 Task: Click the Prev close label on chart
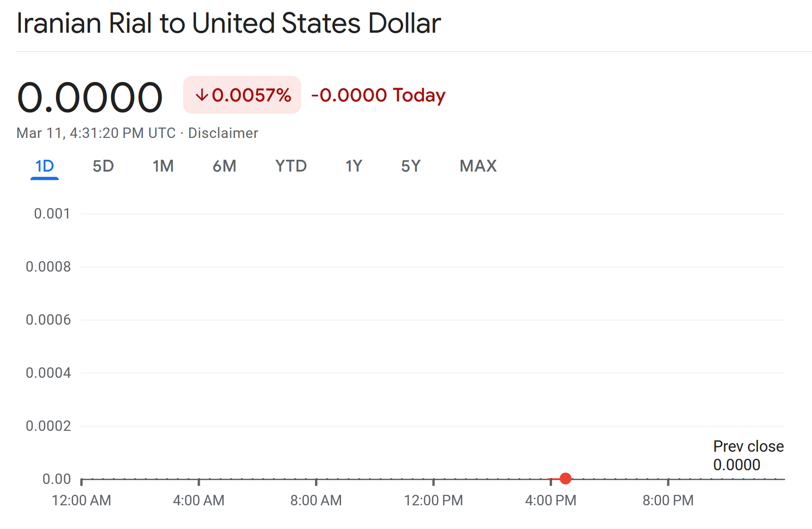pyautogui.click(x=748, y=447)
